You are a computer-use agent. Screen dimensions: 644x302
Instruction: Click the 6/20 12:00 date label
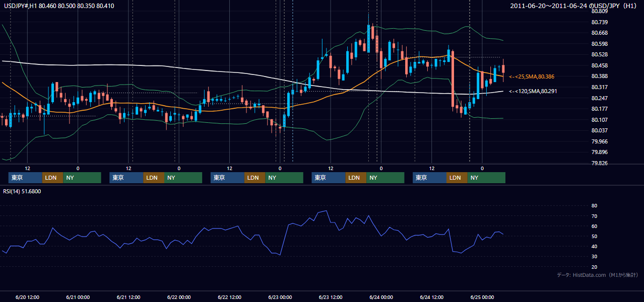pos(28,297)
